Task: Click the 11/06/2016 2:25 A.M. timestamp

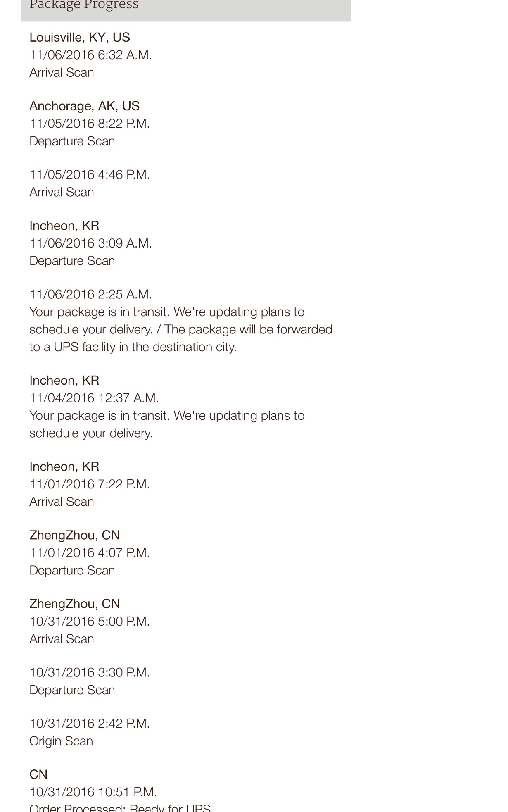Action: (x=90, y=294)
